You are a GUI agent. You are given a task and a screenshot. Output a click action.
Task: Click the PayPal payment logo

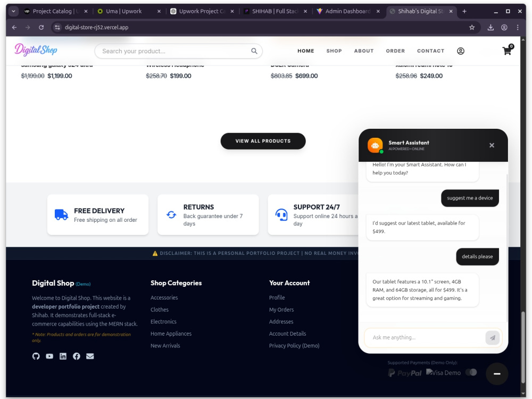(x=405, y=373)
